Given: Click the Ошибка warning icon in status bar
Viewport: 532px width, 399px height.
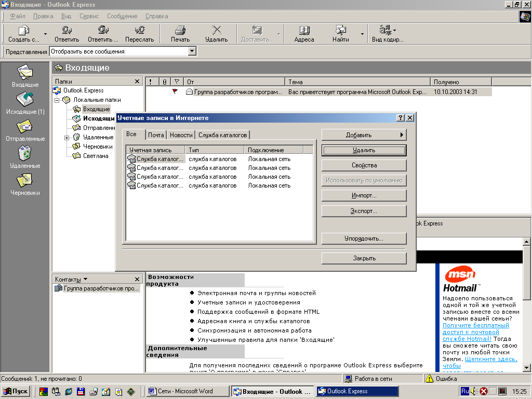Looking at the screenshot, I should 430,378.
